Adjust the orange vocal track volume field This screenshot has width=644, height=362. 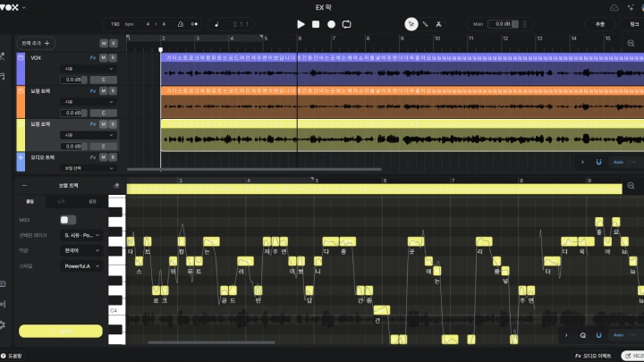pos(73,113)
